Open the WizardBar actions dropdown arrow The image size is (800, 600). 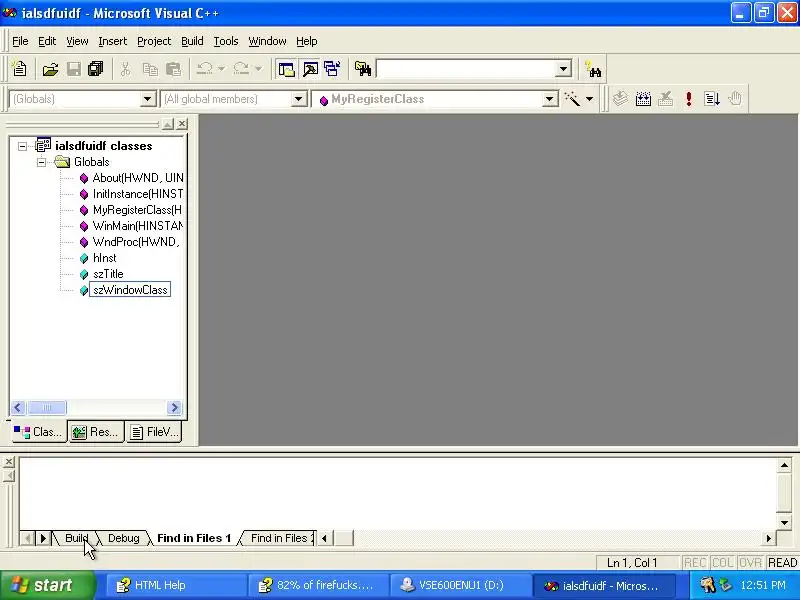(x=590, y=99)
